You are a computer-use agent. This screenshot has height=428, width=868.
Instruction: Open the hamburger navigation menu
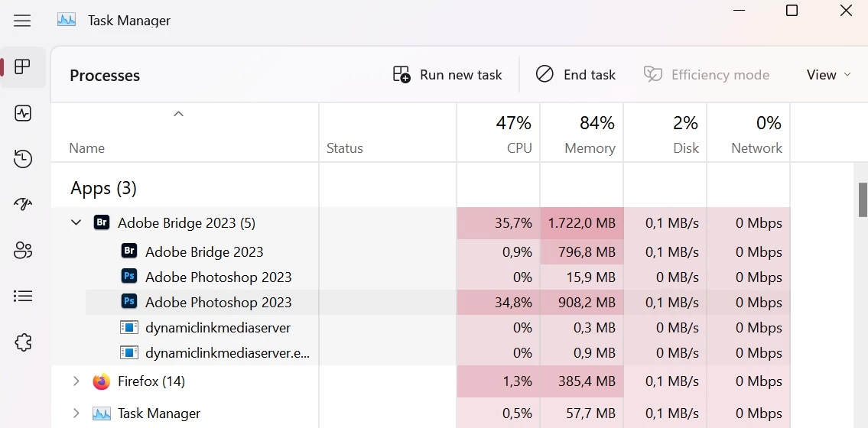pyautogui.click(x=22, y=21)
